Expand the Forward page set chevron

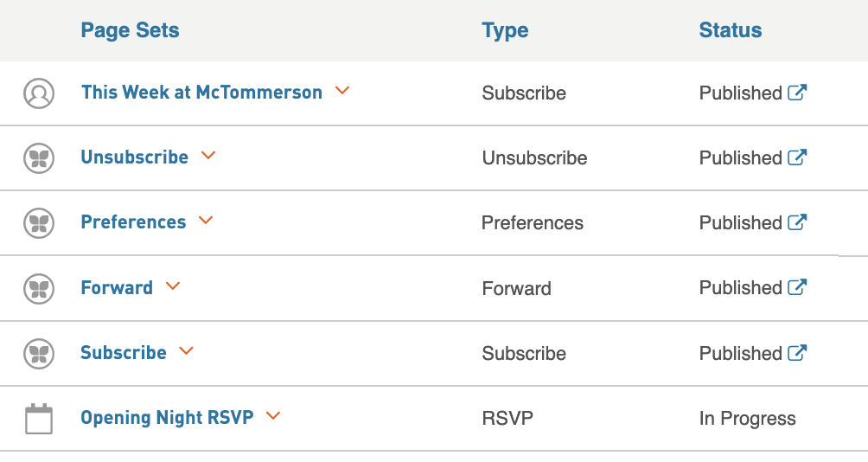(173, 286)
